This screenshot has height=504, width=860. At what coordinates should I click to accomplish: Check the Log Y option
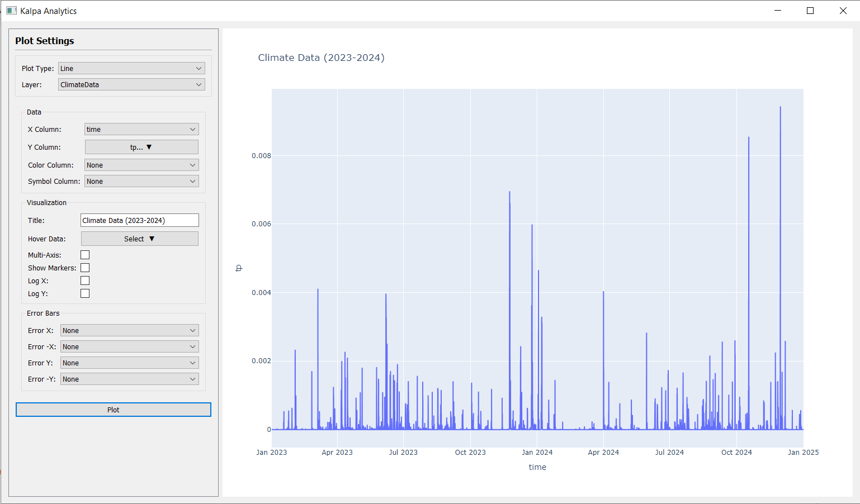85,293
